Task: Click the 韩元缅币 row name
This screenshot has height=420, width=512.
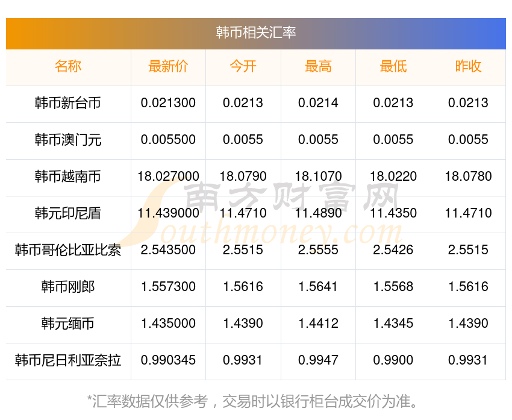Action: [68, 324]
